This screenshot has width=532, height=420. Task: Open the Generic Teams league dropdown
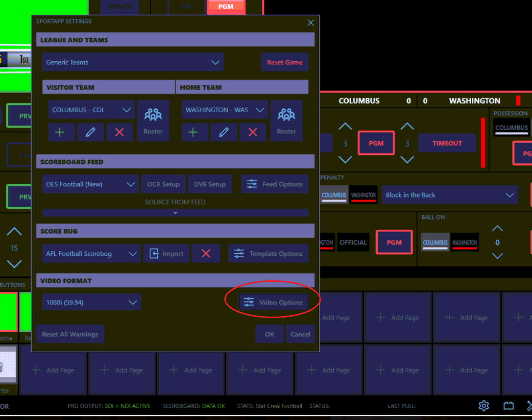point(133,62)
